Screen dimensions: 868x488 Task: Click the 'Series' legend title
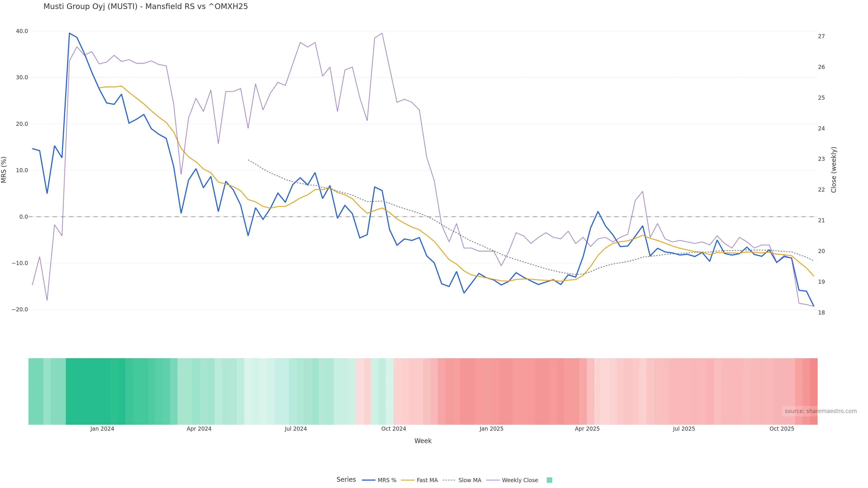click(x=346, y=480)
